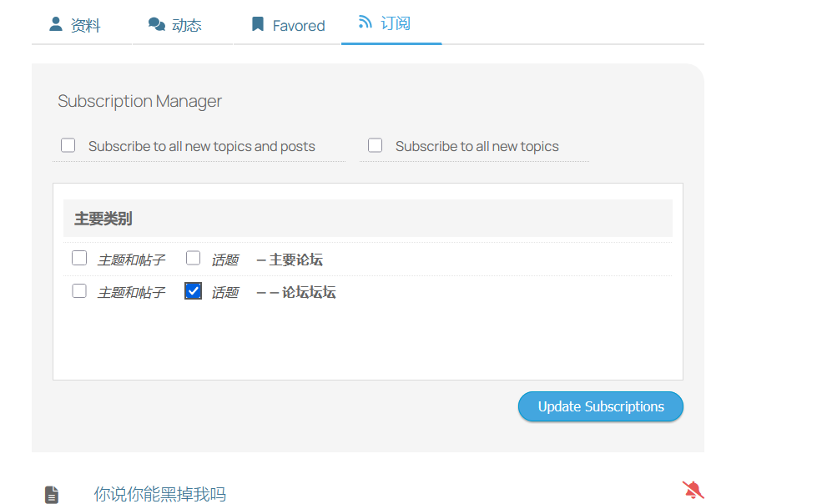Screen dimensions: 827x504
Task: Check Subscribe to all new topics
Action: [x=375, y=145]
